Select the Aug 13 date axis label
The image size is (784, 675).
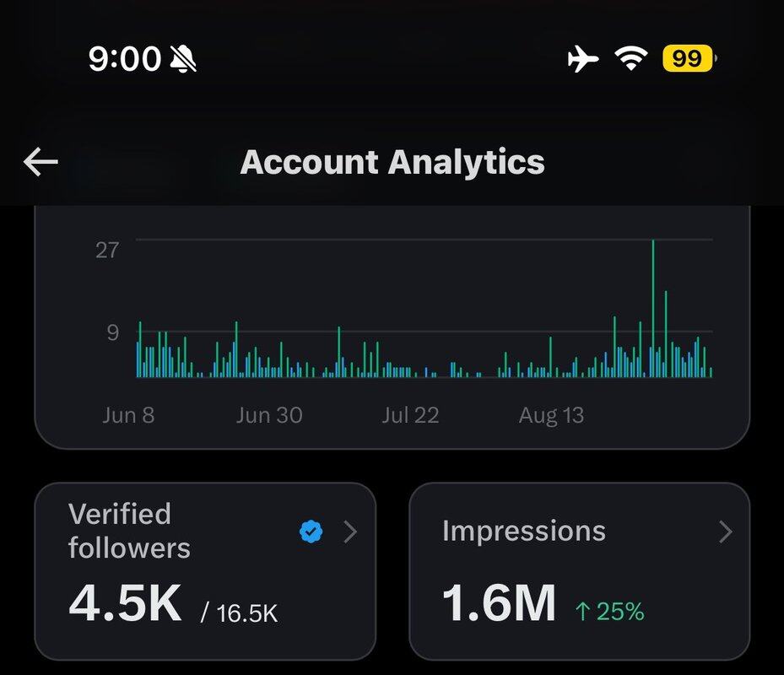coord(551,415)
